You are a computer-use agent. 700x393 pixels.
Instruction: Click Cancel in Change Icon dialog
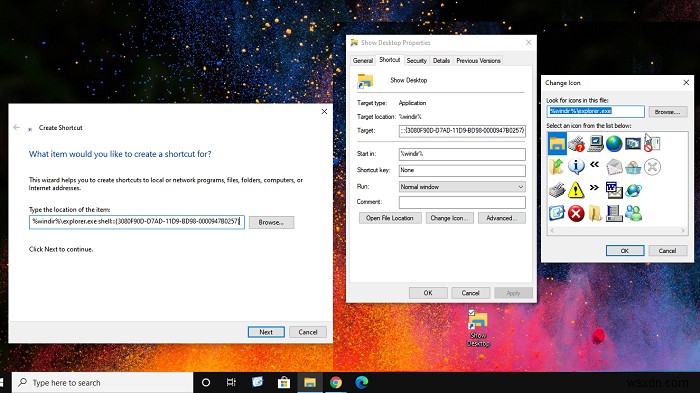coord(667,251)
